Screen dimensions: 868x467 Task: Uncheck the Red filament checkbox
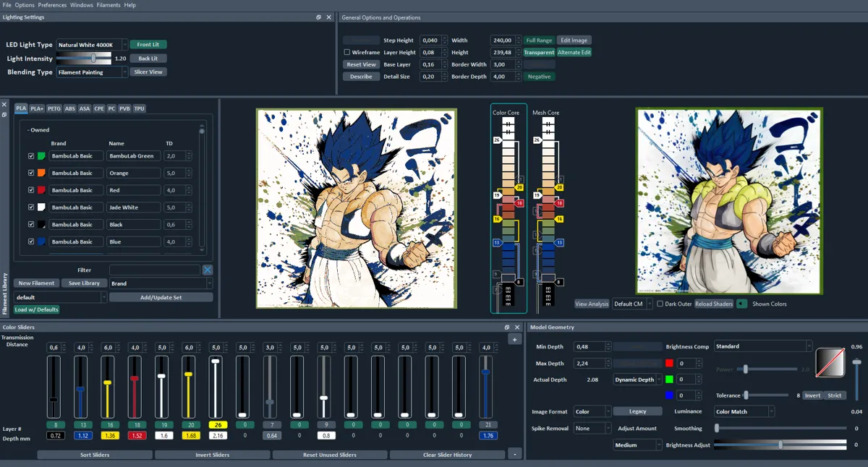pyautogui.click(x=31, y=190)
